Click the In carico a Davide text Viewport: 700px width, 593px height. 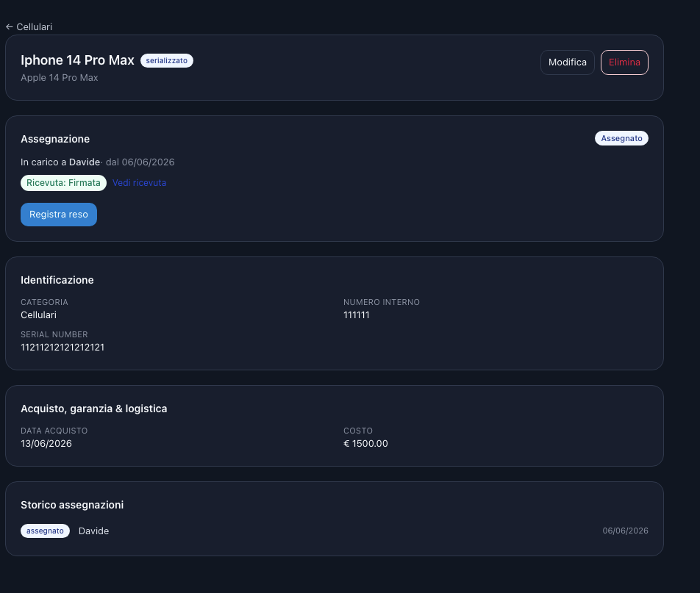60,162
